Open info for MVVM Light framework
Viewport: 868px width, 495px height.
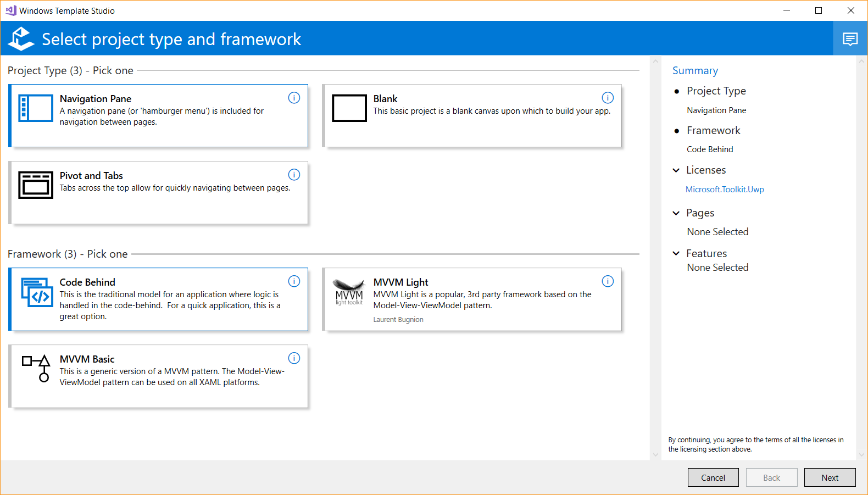pyautogui.click(x=608, y=281)
